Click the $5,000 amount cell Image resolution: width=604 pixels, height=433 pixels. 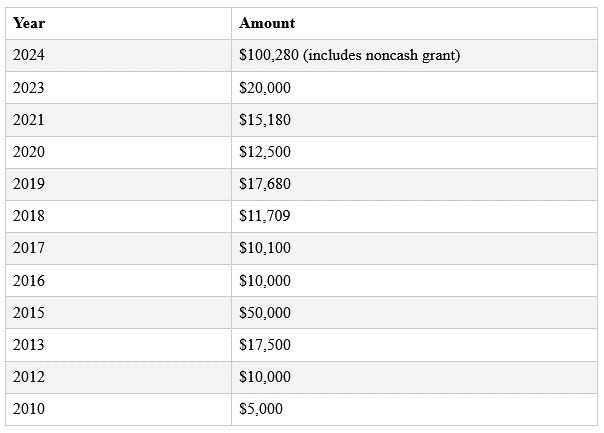point(414,409)
